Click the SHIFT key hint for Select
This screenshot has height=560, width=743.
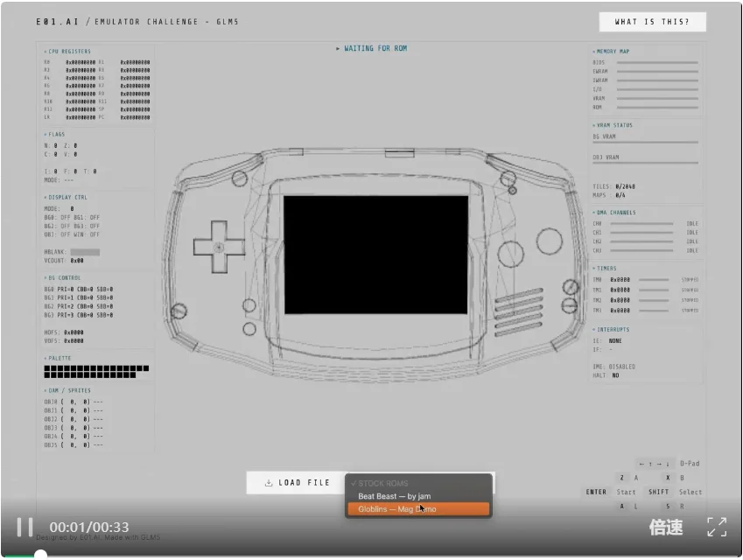pos(659,492)
